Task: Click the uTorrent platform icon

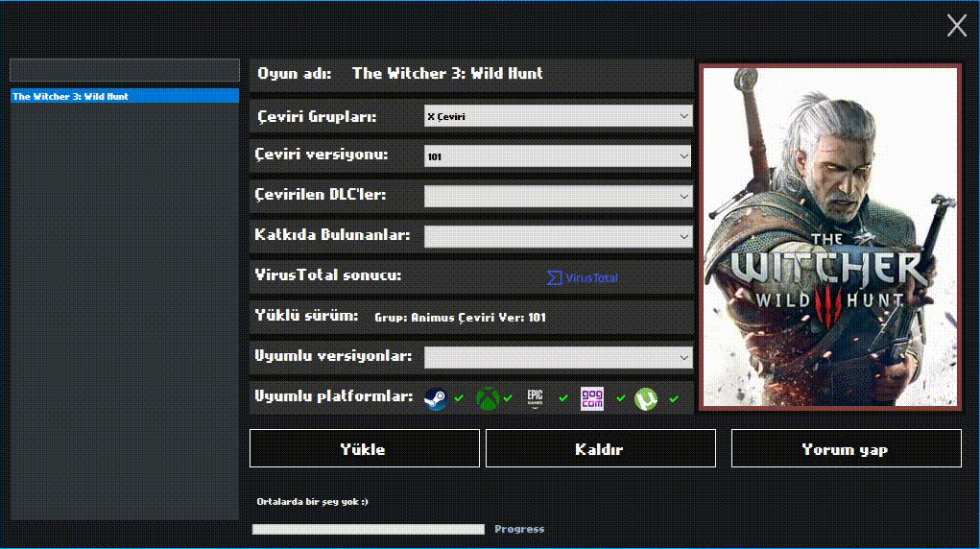Action: coord(646,399)
